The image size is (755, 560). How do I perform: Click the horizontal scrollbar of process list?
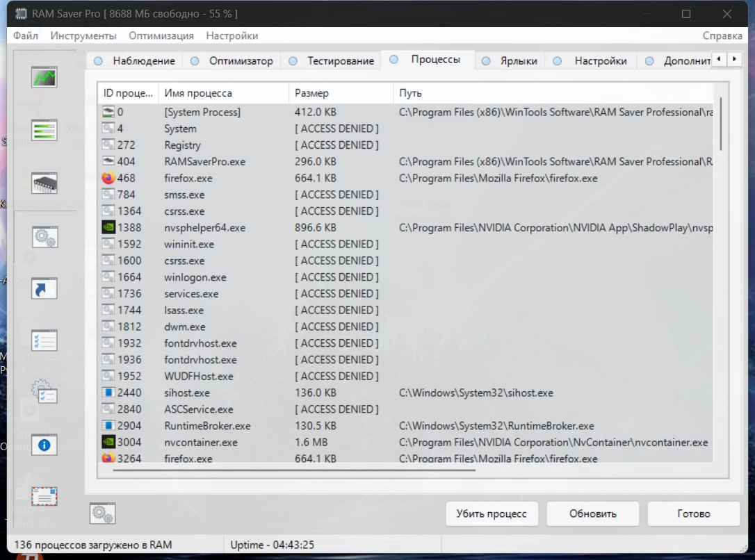click(x=293, y=470)
